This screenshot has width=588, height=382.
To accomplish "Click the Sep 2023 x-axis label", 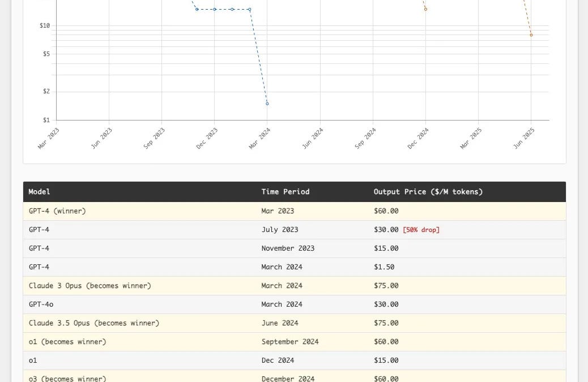I will click(154, 138).
